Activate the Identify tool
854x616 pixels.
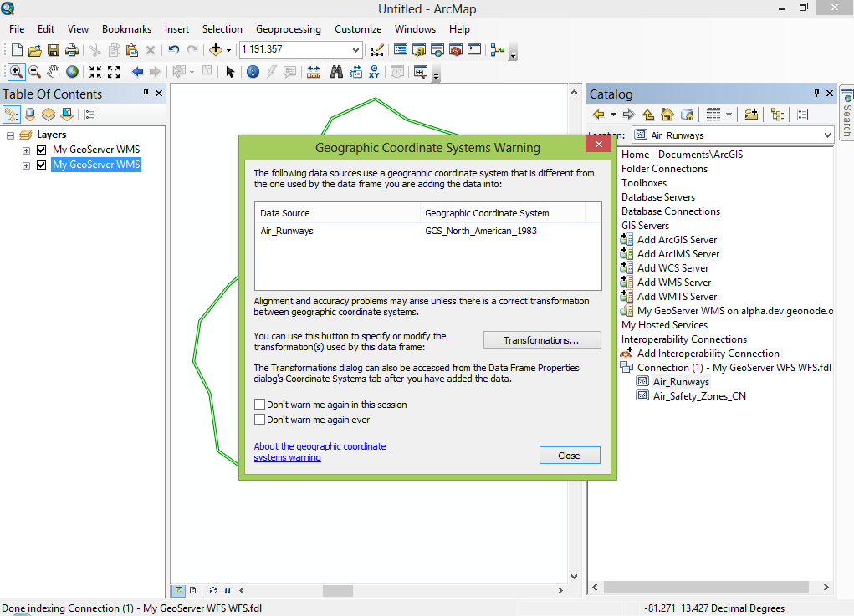(x=253, y=71)
